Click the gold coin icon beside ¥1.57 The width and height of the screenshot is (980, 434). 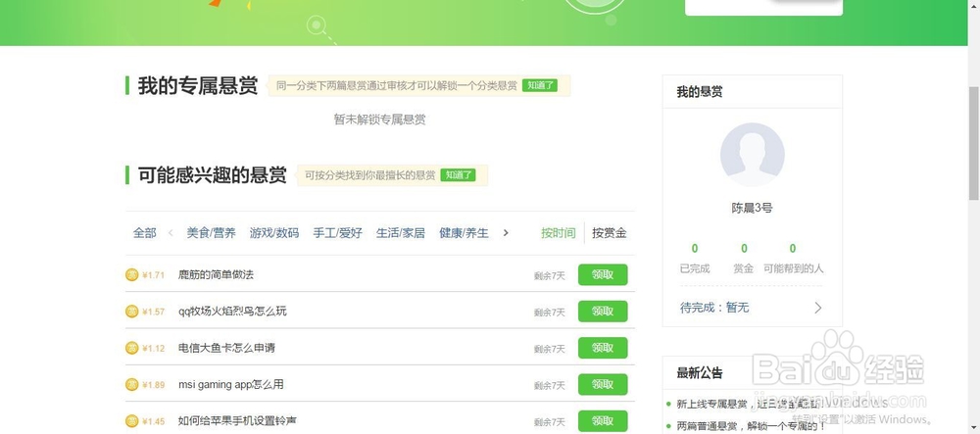tap(132, 312)
